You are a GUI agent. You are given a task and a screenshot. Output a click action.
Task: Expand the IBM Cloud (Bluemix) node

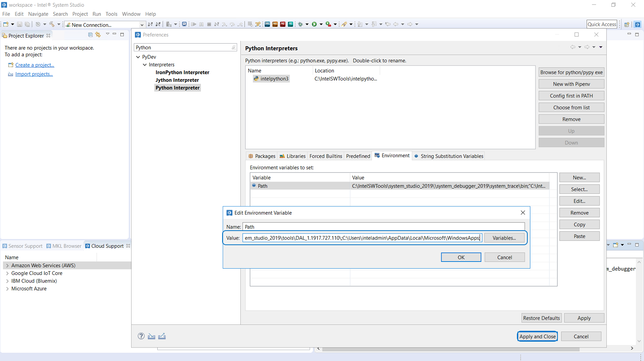tap(7, 281)
